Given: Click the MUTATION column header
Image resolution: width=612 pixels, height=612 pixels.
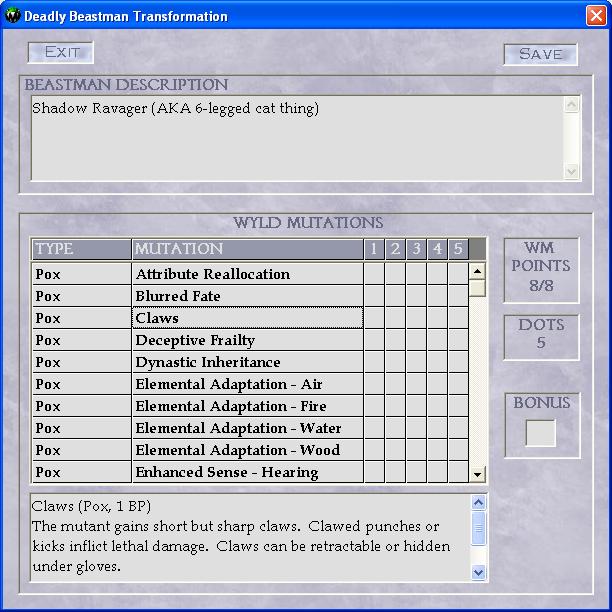Looking at the screenshot, I should click(248, 249).
